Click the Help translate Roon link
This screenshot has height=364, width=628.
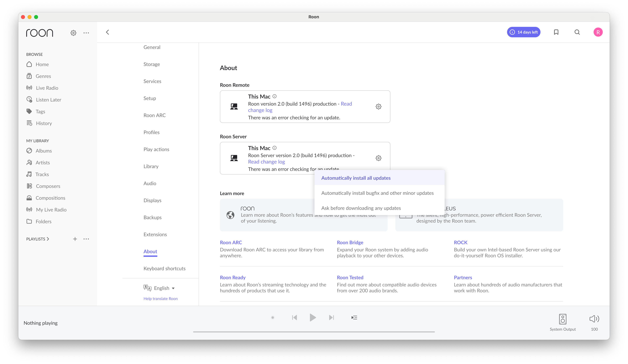point(160,299)
